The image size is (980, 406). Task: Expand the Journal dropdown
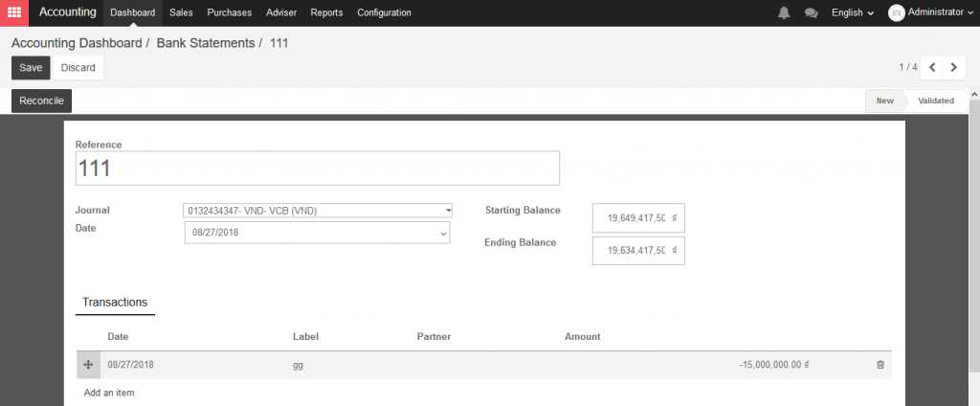pos(318,211)
